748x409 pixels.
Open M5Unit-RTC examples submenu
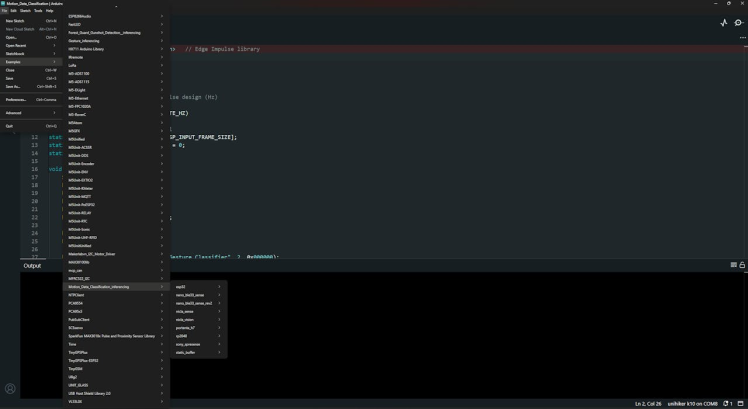[116, 221]
